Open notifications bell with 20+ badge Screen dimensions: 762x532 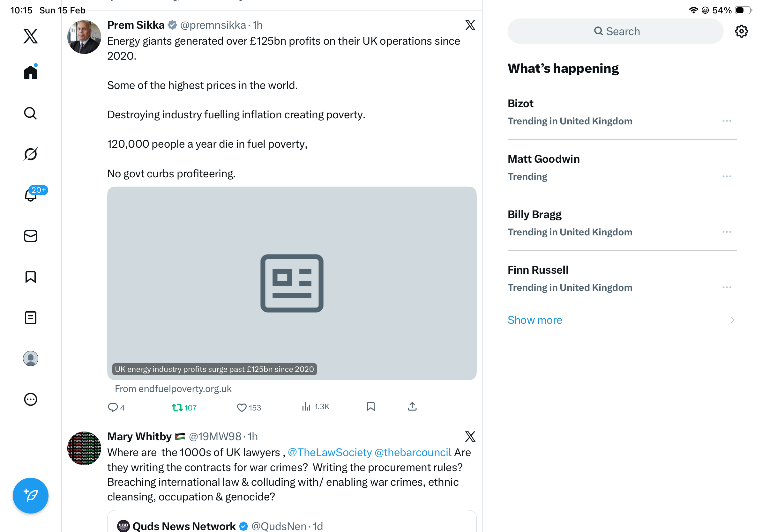coord(31,195)
